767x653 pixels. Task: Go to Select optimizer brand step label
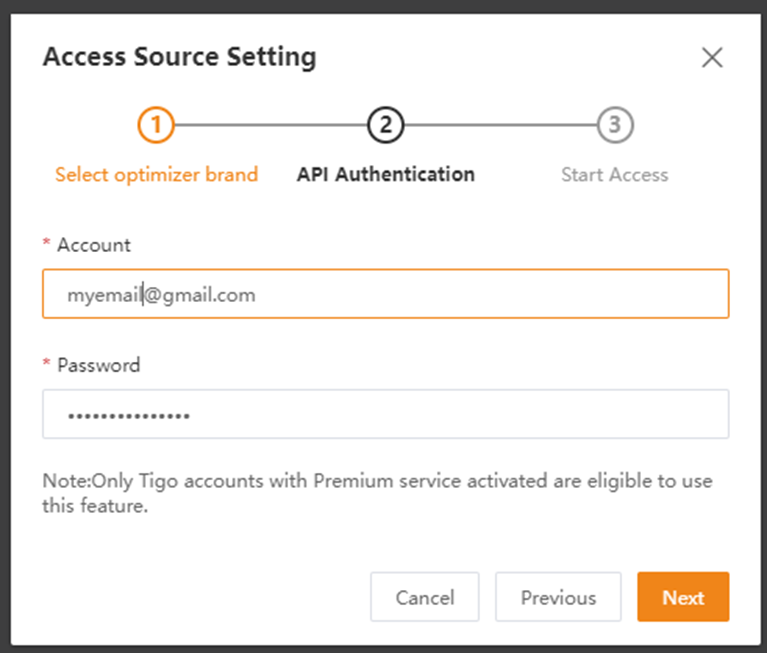click(x=157, y=175)
